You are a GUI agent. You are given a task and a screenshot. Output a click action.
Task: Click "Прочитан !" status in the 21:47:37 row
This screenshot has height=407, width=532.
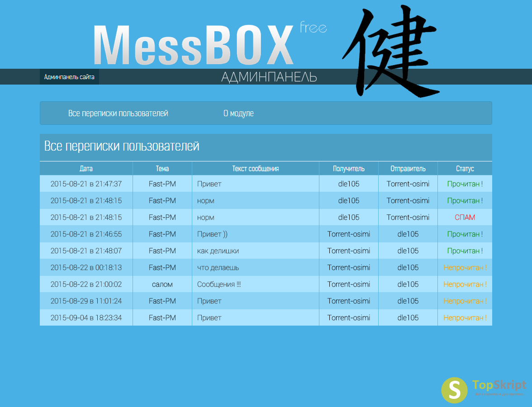pos(465,184)
